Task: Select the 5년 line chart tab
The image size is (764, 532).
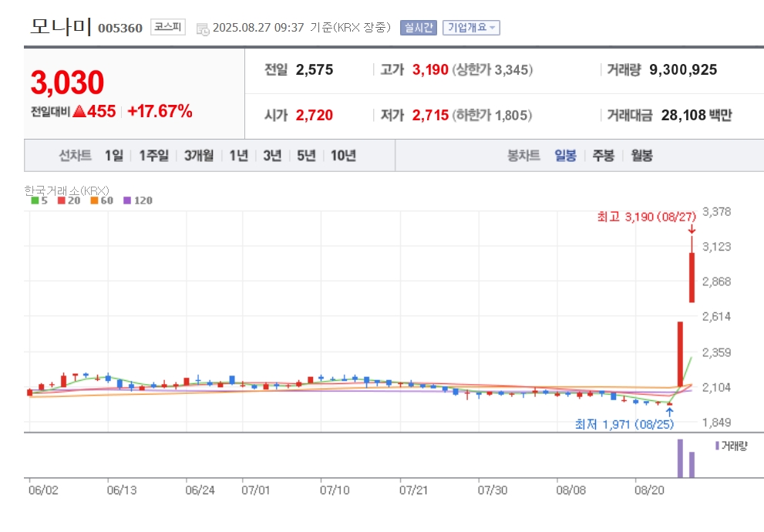Action: tap(307, 156)
